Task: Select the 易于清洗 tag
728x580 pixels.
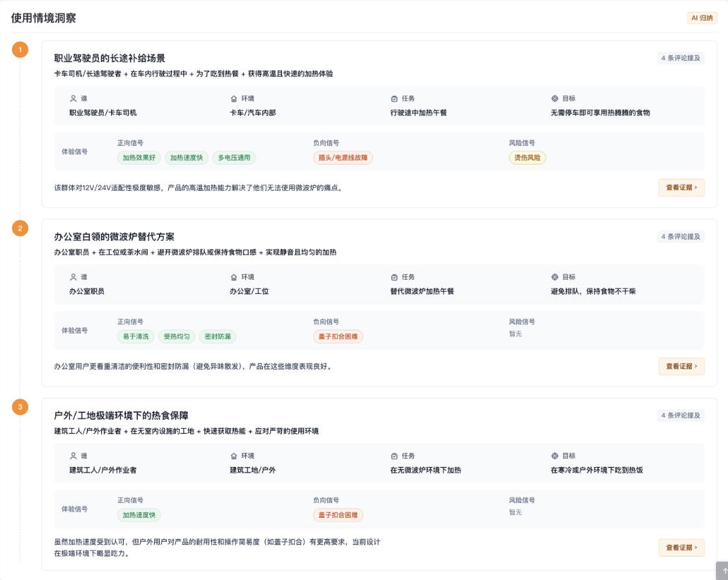Action: pos(136,336)
